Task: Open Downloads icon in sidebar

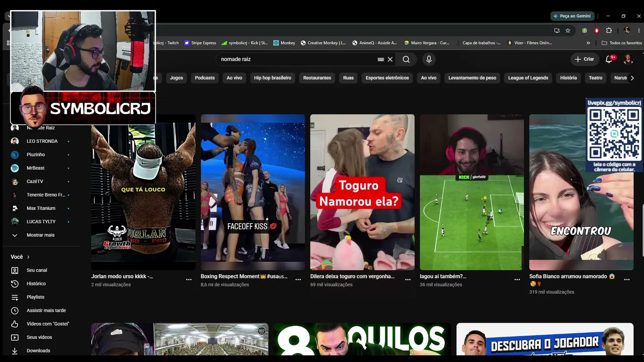Action: coord(15,351)
